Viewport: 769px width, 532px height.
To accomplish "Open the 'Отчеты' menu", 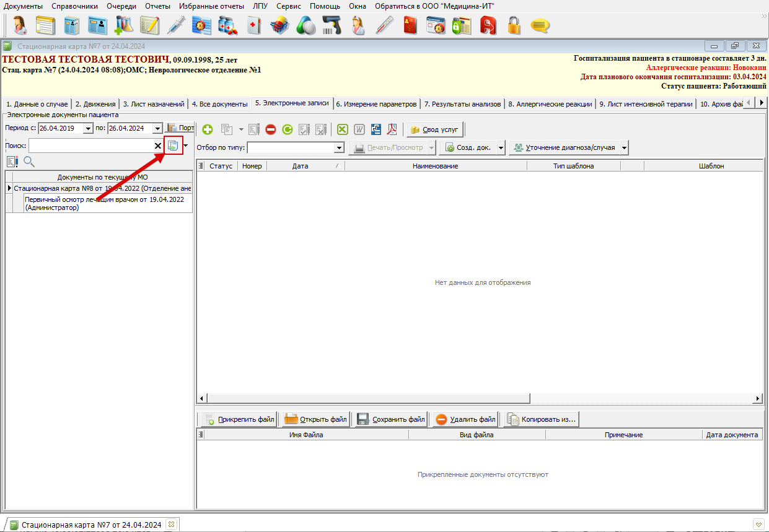I will 157,6.
